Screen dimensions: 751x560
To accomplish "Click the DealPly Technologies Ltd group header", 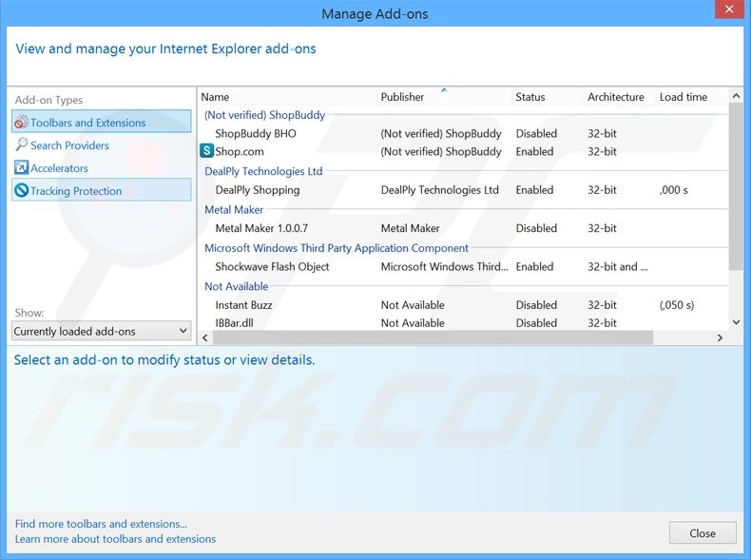I will [x=263, y=171].
